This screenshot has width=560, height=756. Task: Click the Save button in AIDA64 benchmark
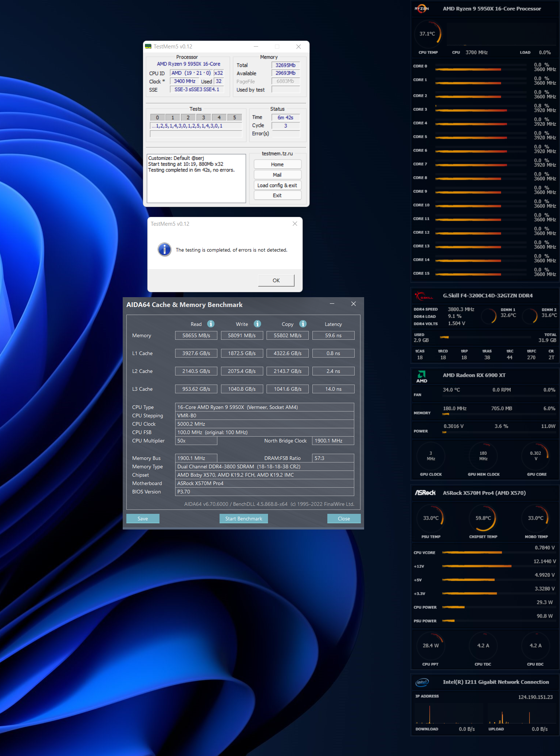143,519
